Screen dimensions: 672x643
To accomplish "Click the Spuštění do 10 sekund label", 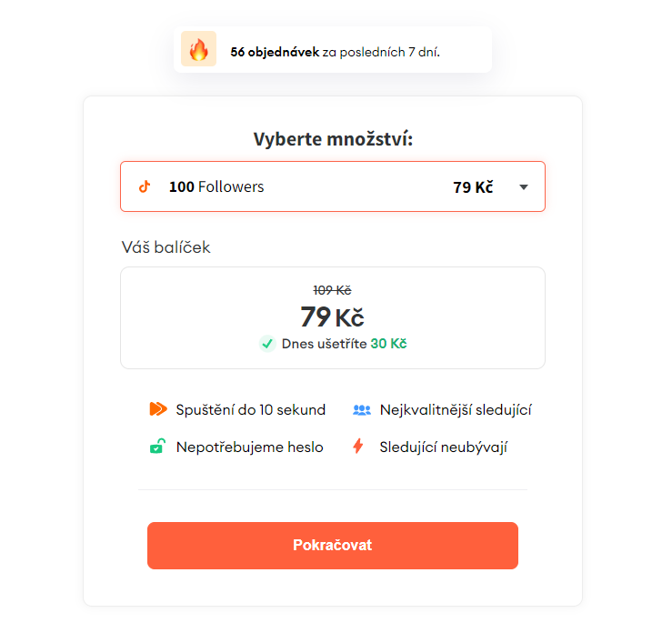I will click(251, 410).
